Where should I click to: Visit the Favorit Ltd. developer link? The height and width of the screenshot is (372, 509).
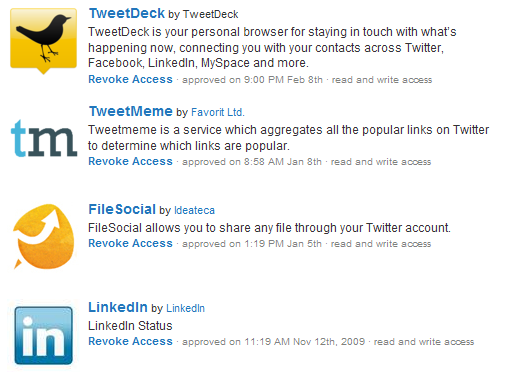(x=218, y=112)
